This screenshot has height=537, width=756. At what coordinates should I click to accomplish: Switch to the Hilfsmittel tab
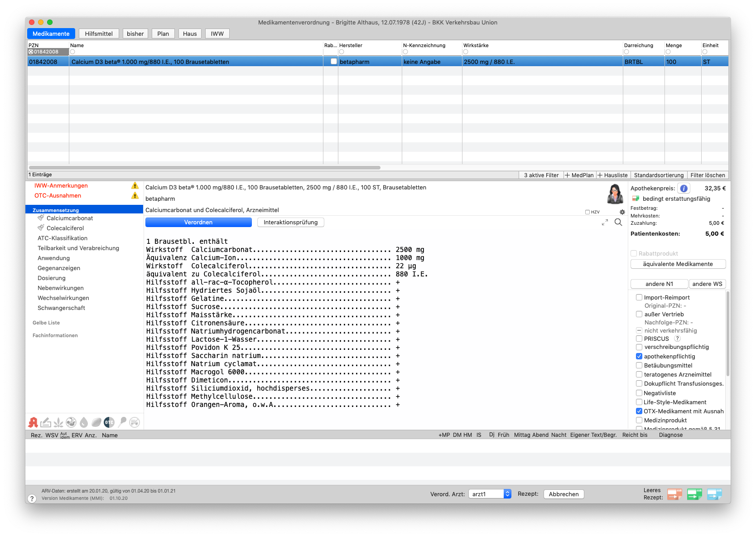click(99, 34)
